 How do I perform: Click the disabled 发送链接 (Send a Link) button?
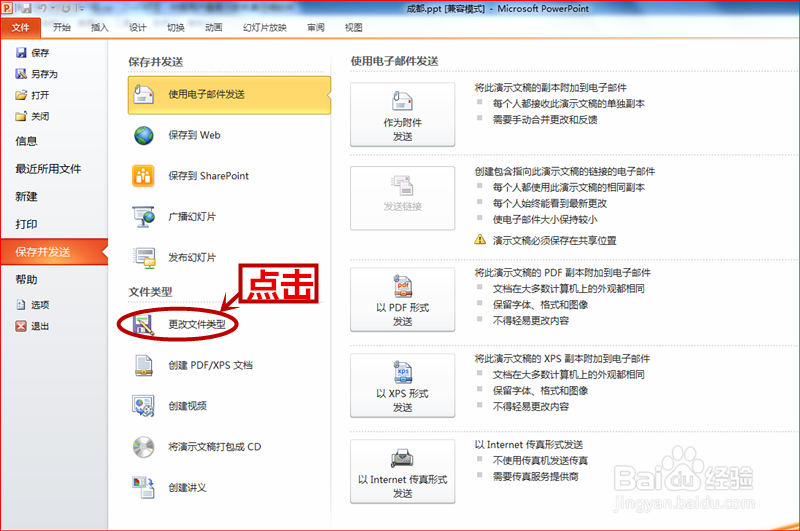403,198
